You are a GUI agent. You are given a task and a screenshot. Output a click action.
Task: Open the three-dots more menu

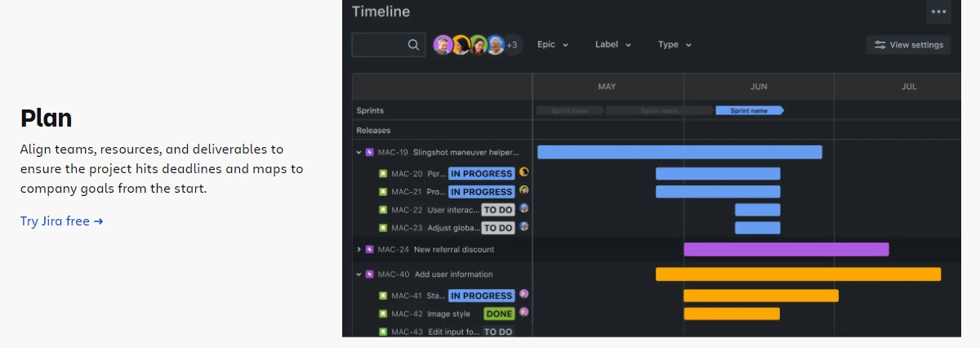coord(938,11)
